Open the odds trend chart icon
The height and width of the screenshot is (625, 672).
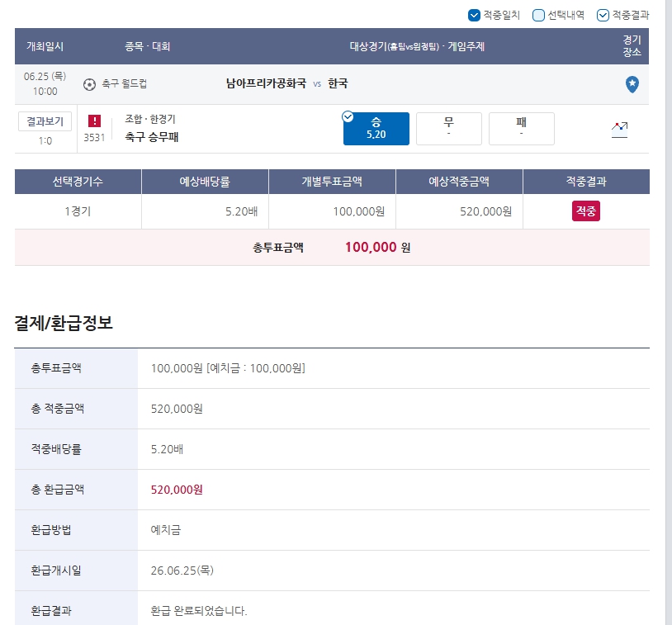[x=619, y=130]
